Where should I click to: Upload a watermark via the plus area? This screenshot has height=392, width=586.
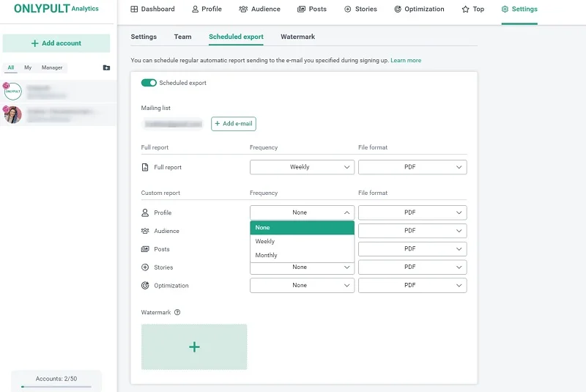[x=194, y=347]
